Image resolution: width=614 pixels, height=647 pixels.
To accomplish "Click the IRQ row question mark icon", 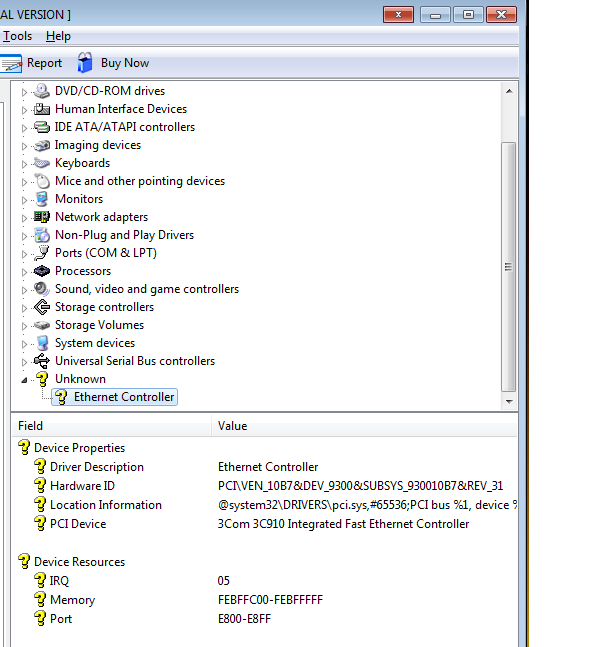I will coord(40,581).
